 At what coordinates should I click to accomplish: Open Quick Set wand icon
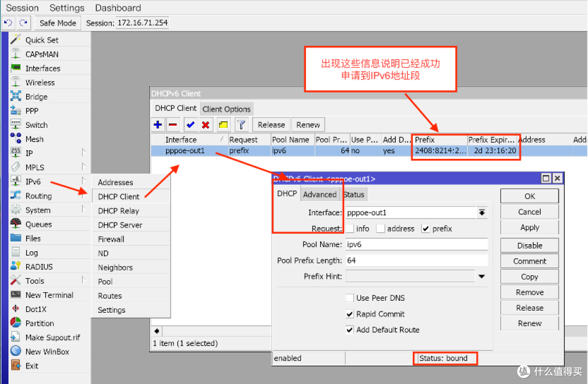point(16,39)
